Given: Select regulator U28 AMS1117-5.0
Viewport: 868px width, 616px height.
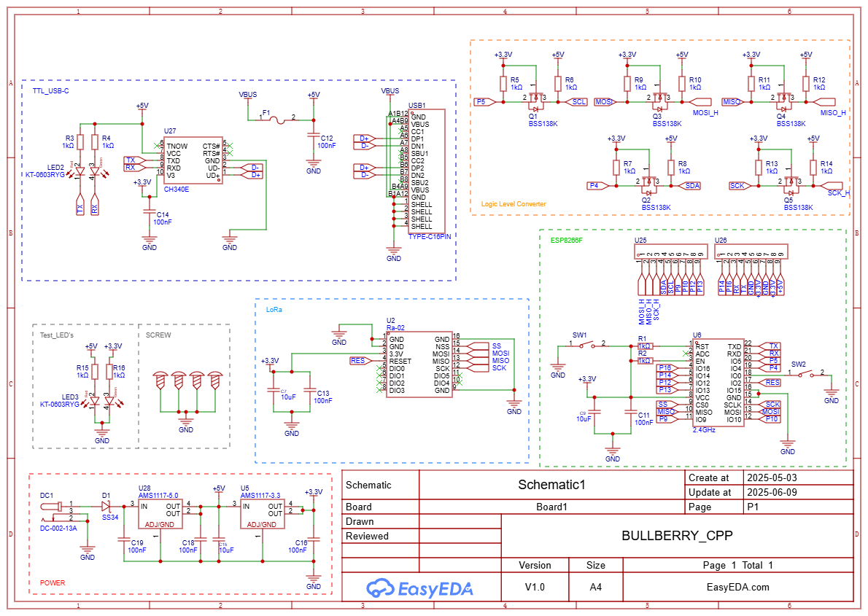Looking at the screenshot, I should tap(160, 515).
